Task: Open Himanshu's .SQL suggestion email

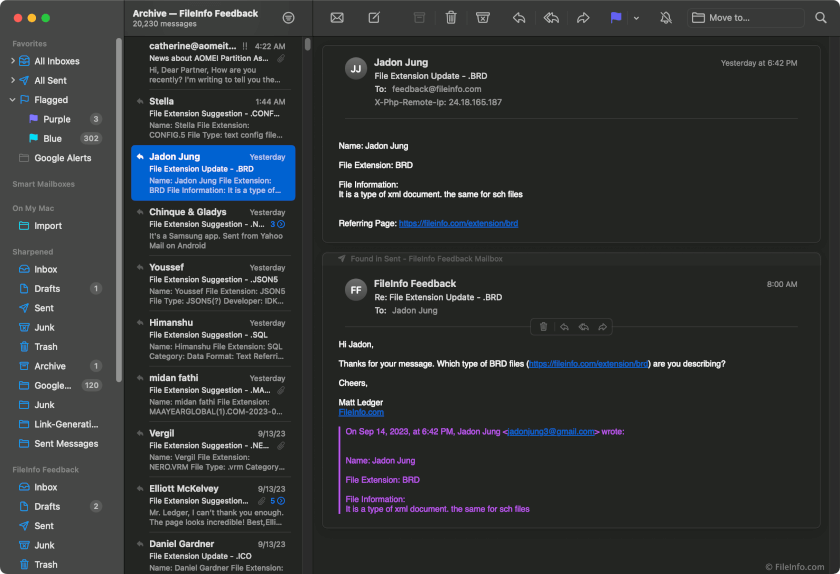Action: 213,339
